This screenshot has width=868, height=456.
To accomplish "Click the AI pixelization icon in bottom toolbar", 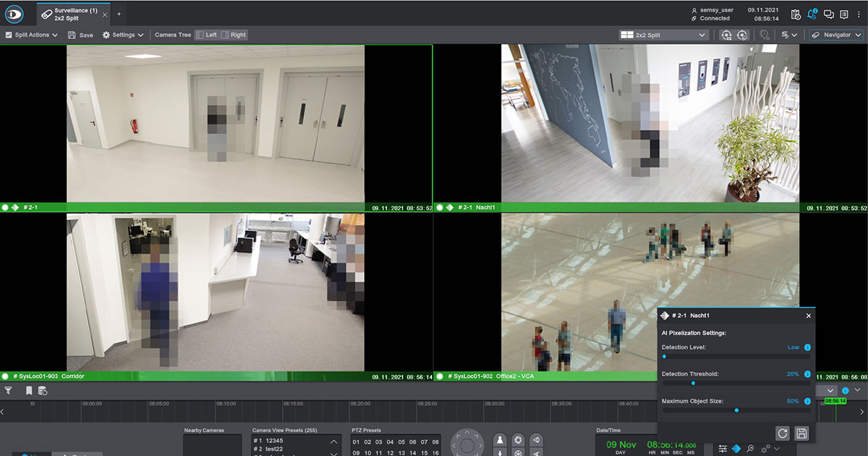I will [x=736, y=449].
